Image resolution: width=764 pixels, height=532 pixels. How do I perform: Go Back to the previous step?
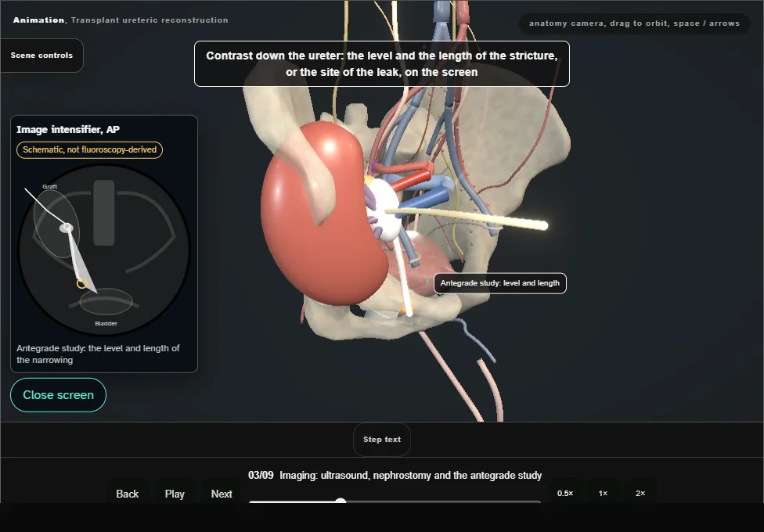pyautogui.click(x=127, y=494)
